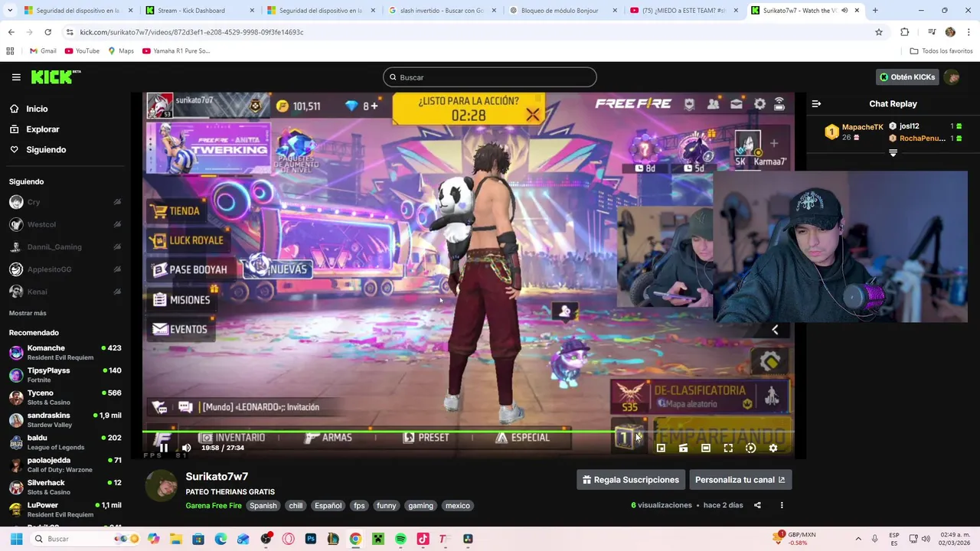Mute the Surikato7w7 tab audio icon
Image resolution: width=980 pixels, height=551 pixels.
pos(844,11)
